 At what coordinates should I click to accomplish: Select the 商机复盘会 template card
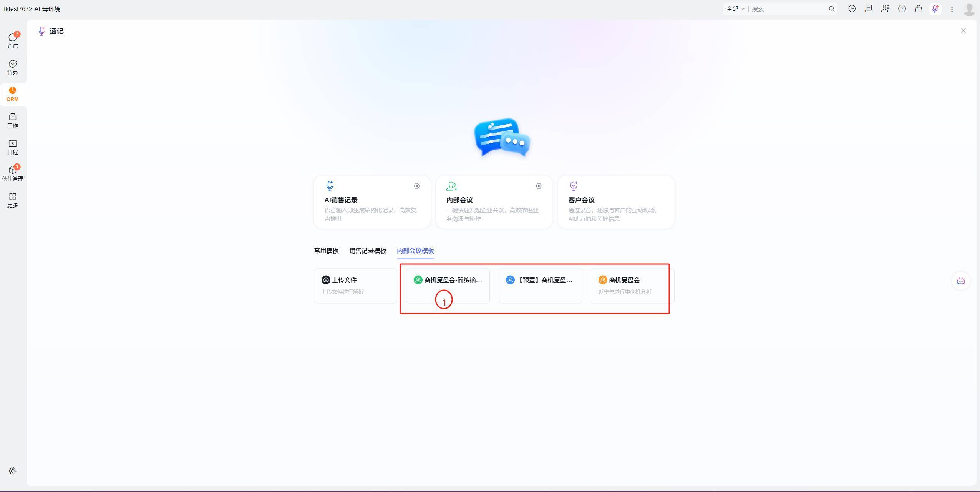[632, 285]
